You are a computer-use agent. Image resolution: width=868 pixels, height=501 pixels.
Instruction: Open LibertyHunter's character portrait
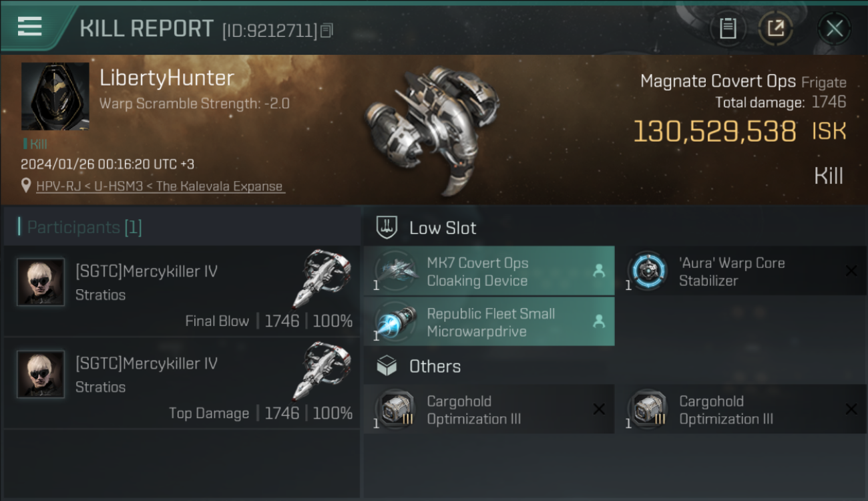[55, 97]
